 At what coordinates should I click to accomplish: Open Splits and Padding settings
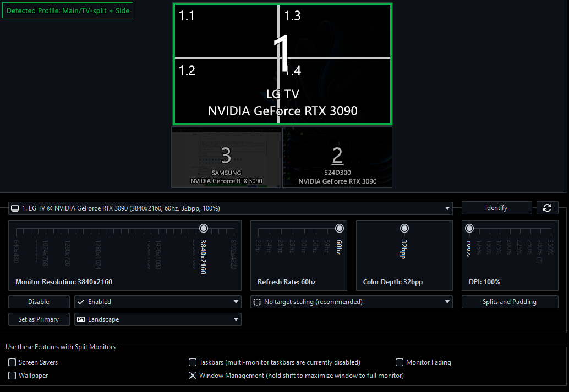point(510,302)
